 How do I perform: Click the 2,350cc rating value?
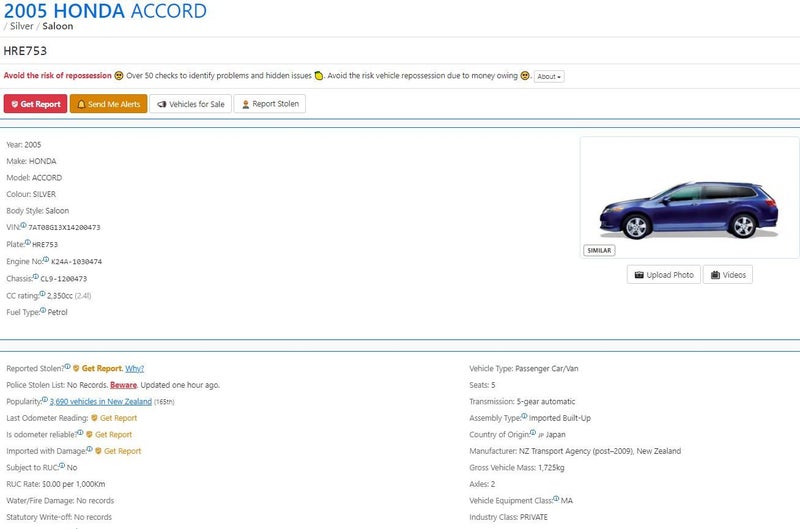tap(60, 296)
